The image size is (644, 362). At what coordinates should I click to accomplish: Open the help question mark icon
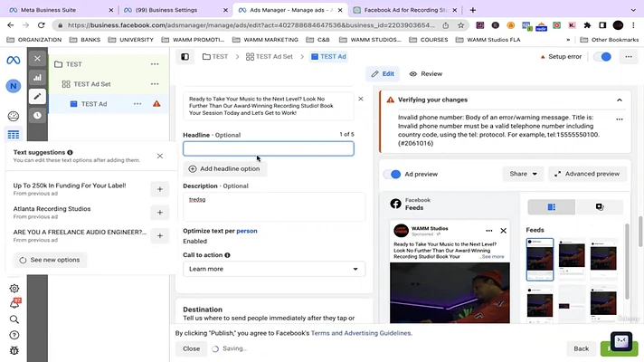[14, 335]
